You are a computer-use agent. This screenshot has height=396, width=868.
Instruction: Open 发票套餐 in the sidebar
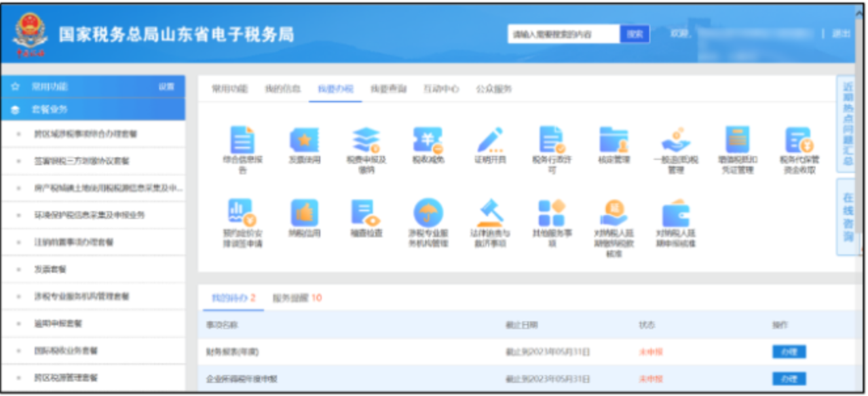click(x=50, y=269)
